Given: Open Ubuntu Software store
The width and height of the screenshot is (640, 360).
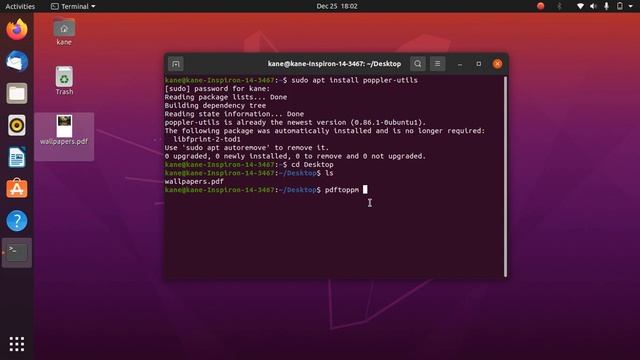Looking at the screenshot, I should pyautogui.click(x=17, y=189).
